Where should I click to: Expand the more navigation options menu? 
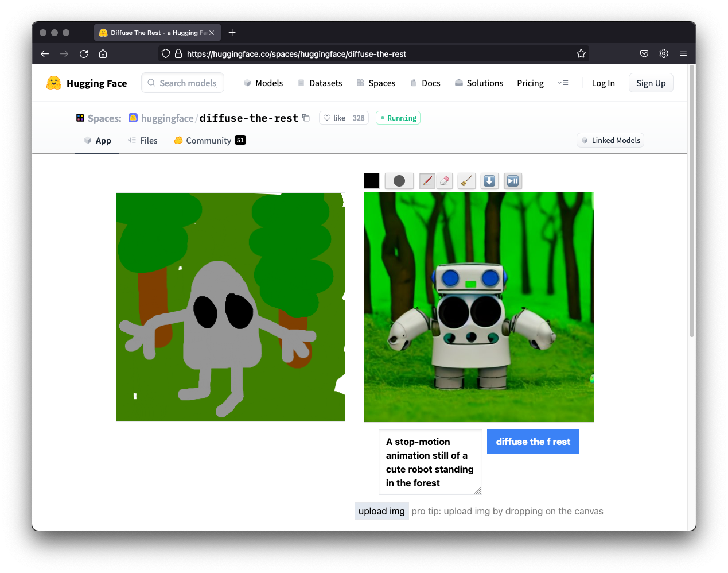(563, 83)
